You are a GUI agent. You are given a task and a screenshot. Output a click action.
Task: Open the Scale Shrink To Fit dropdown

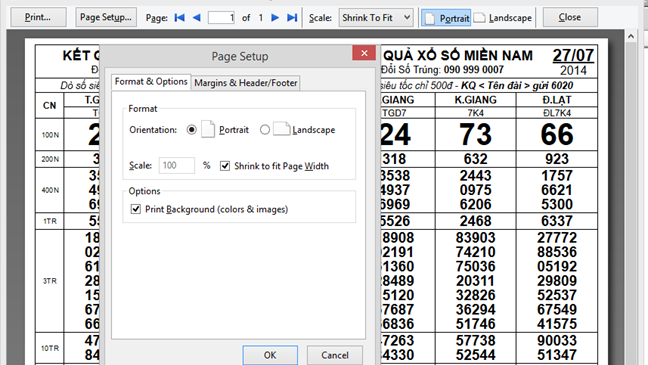[376, 18]
